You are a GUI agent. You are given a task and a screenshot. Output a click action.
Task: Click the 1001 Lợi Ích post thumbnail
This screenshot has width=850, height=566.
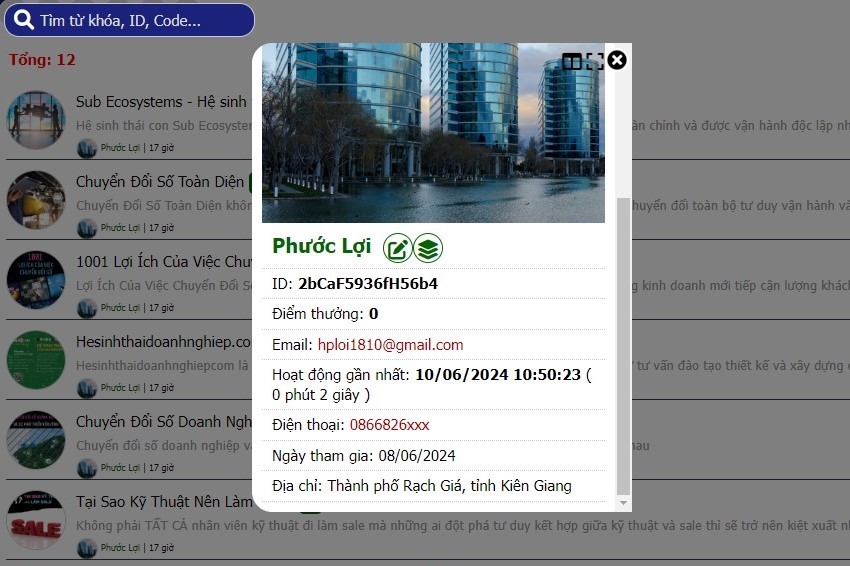[x=36, y=280]
